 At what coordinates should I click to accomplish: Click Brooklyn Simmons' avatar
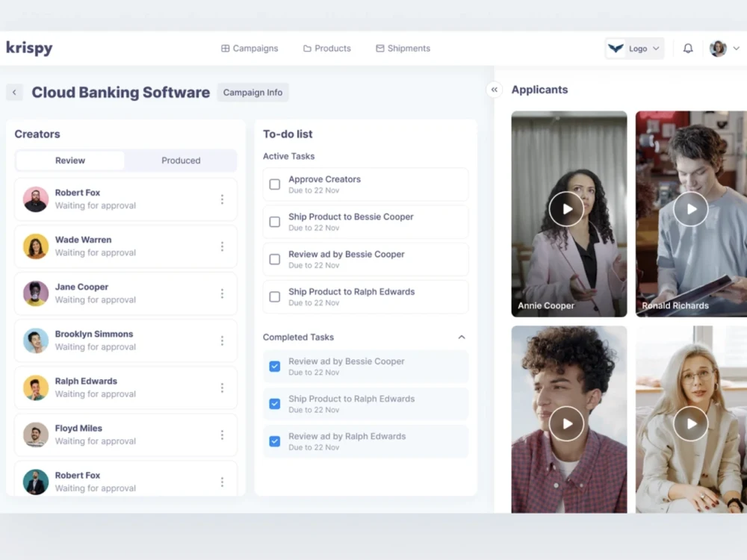(36, 340)
